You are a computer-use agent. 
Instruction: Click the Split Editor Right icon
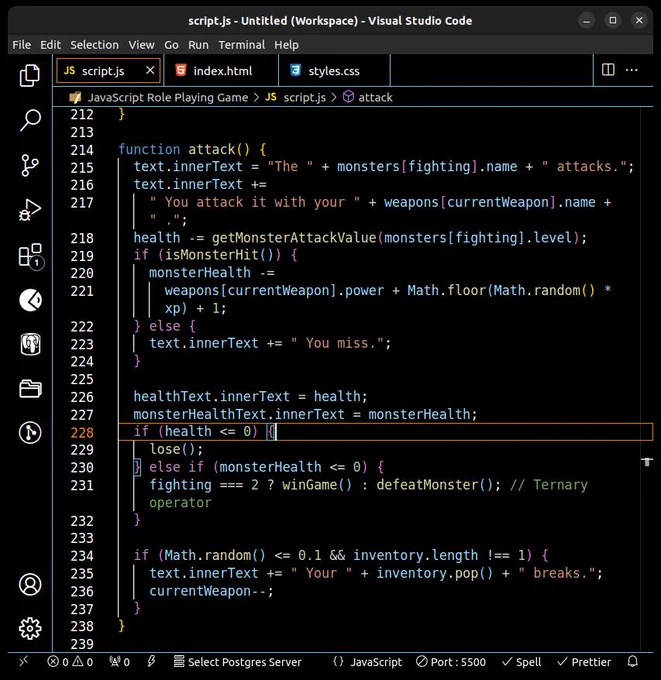pos(608,70)
